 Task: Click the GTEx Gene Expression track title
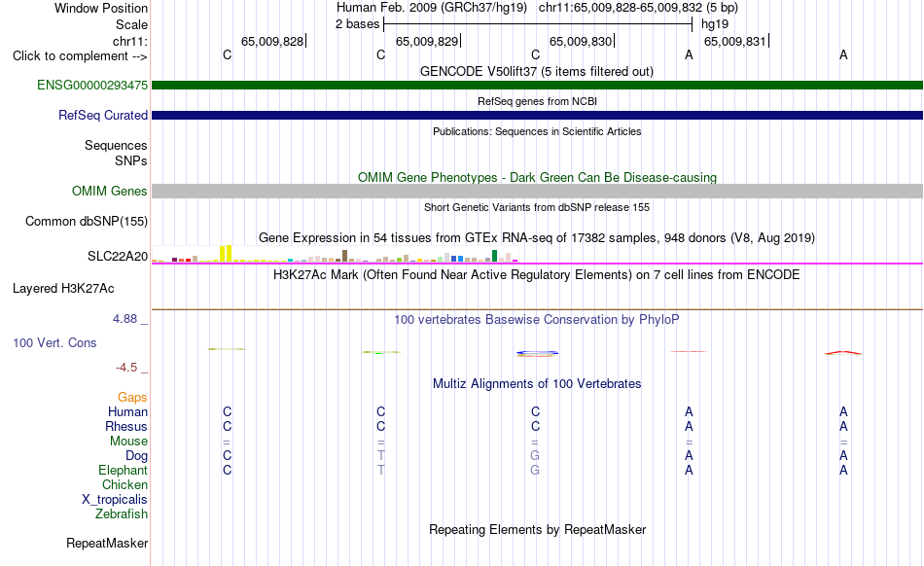coord(537,238)
